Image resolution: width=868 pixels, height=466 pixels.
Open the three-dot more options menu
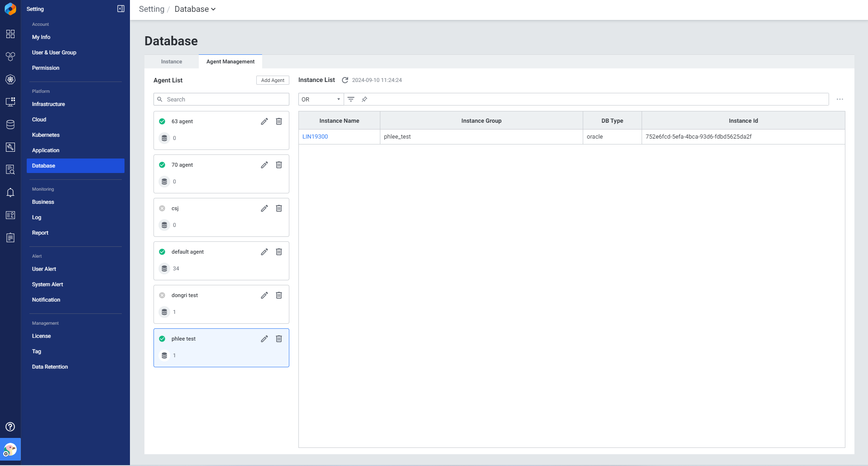[840, 99]
